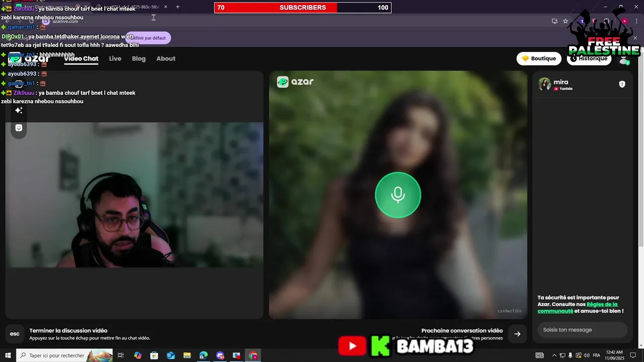This screenshot has height=362, width=644.
Task: Open the clock showing 12:42 AM
Action: [614, 355]
